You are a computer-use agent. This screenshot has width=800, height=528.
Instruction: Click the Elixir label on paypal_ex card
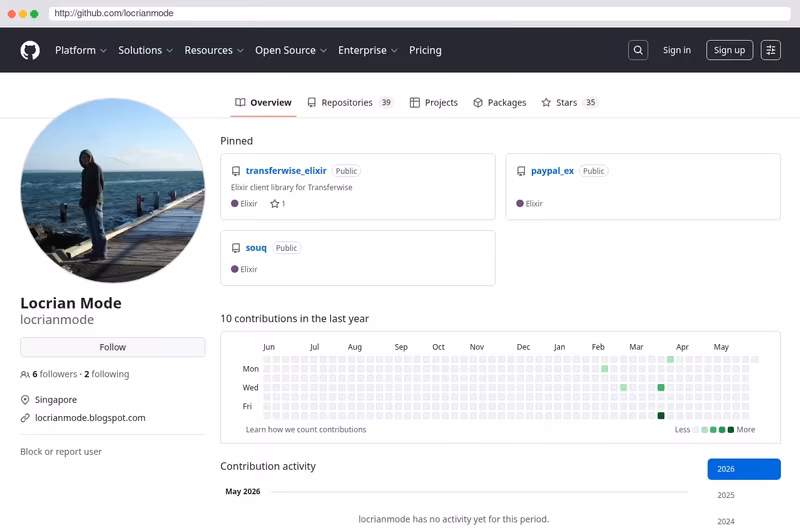(x=534, y=204)
